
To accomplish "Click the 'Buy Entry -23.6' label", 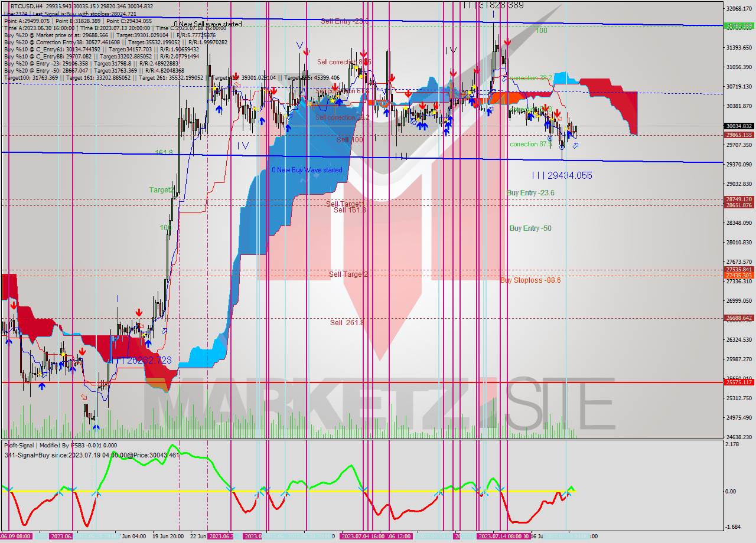I will 530,192.
